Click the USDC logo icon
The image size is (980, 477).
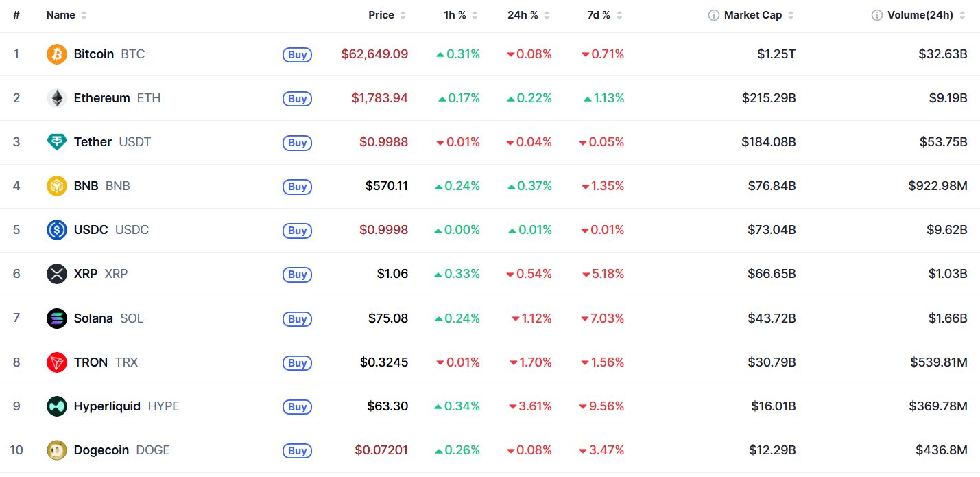(57, 230)
